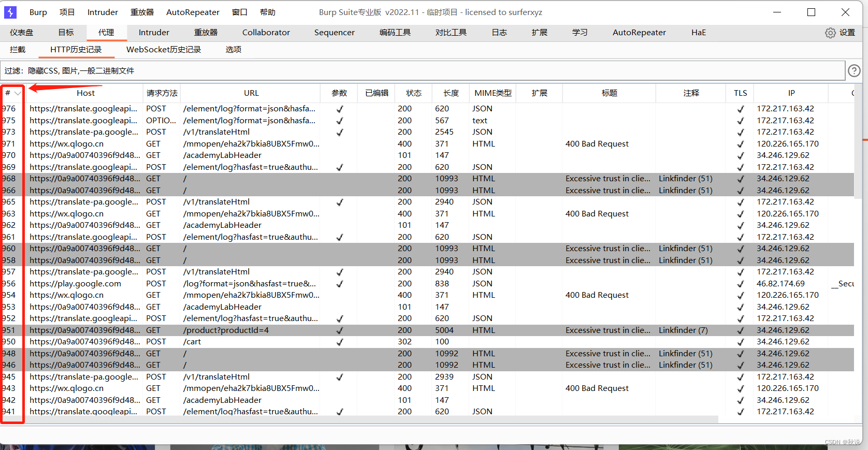Open the 学习 tab
Viewport: 868px width, 450px height.
580,32
